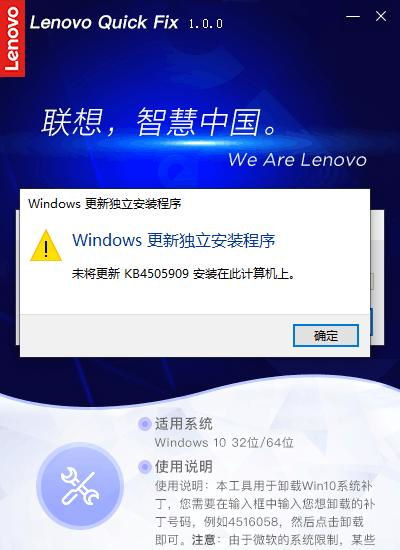
Task: Click the bullet icon beside 适用系统
Action: tap(145, 424)
